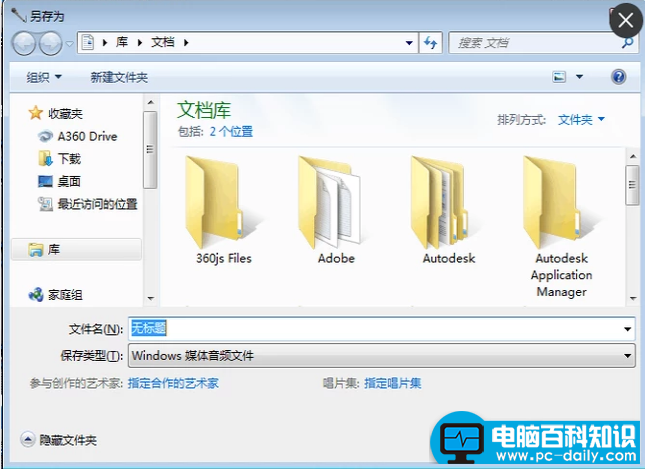Select 库 in the navigation pane

[x=76, y=249]
